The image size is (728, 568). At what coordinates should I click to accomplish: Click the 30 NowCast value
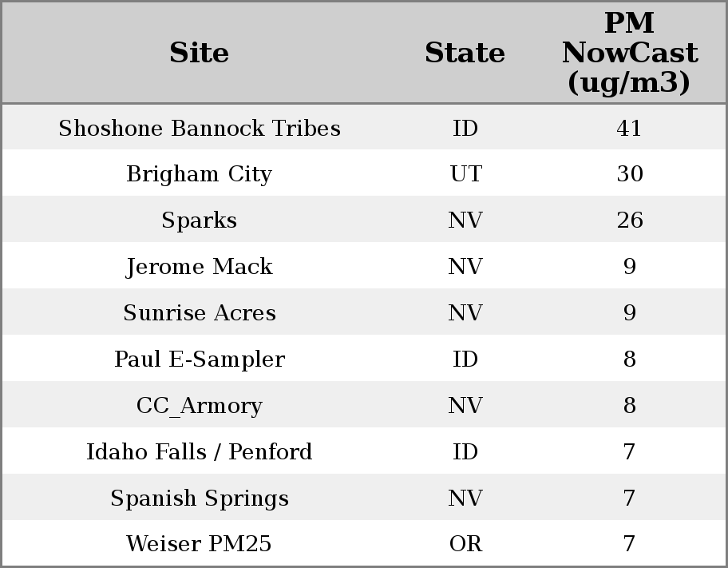pyautogui.click(x=629, y=174)
